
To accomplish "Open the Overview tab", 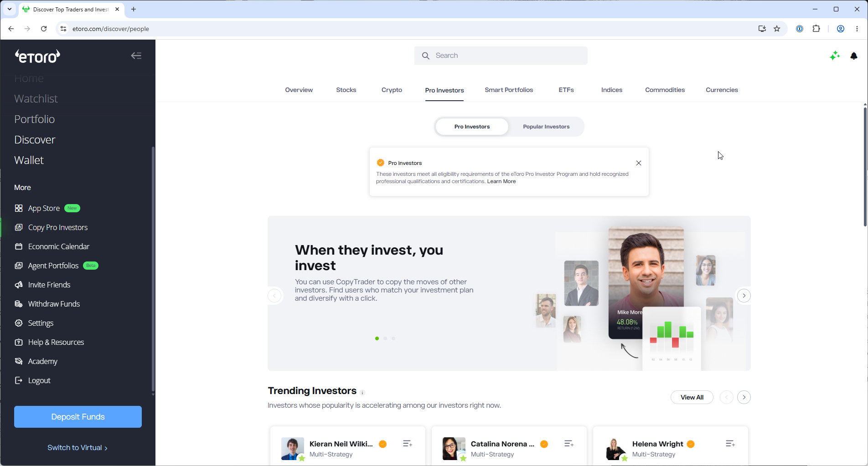I will point(299,90).
